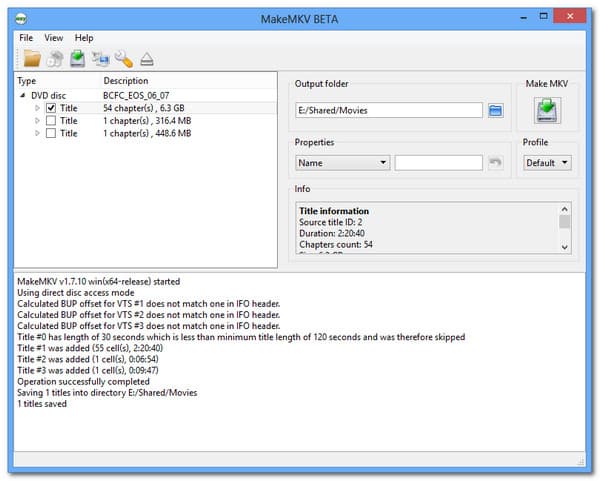Click the Info panel scroll up arrow
600x481 pixels.
(x=564, y=209)
